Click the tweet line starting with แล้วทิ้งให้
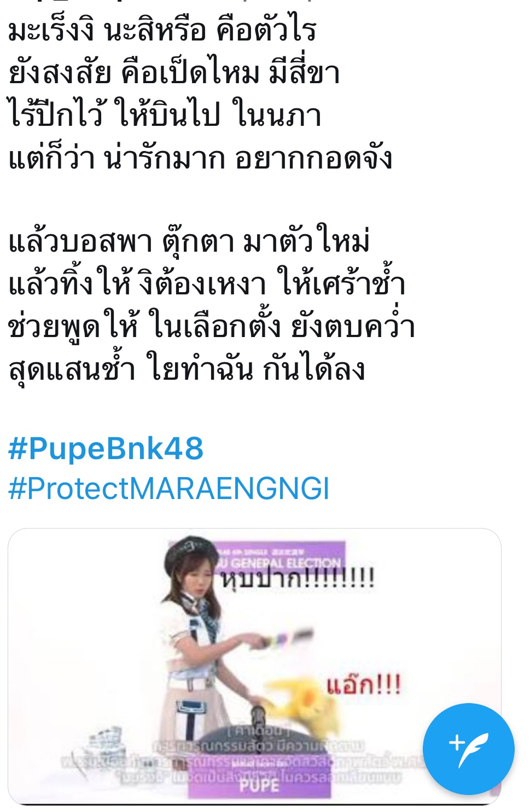Image resolution: width=530 pixels, height=812 pixels. click(207, 283)
